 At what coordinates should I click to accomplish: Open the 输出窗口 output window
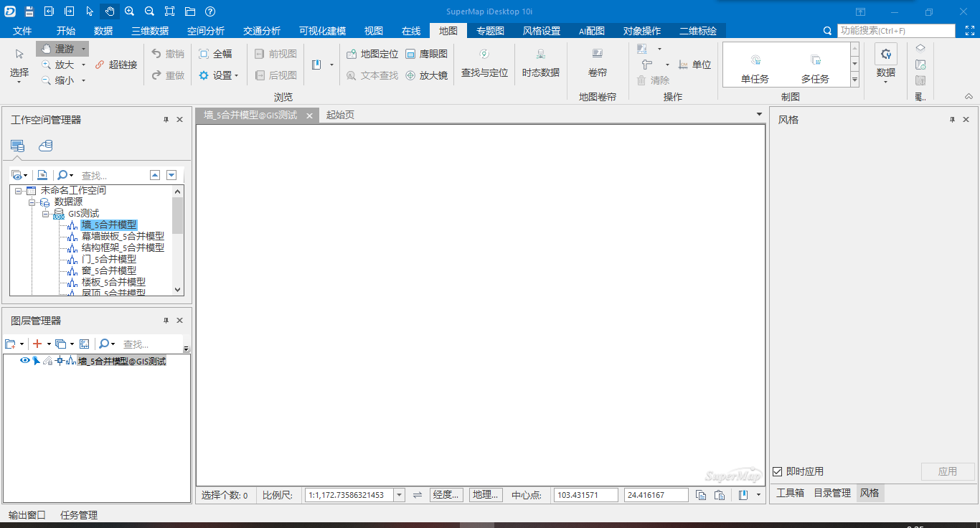tap(27, 515)
